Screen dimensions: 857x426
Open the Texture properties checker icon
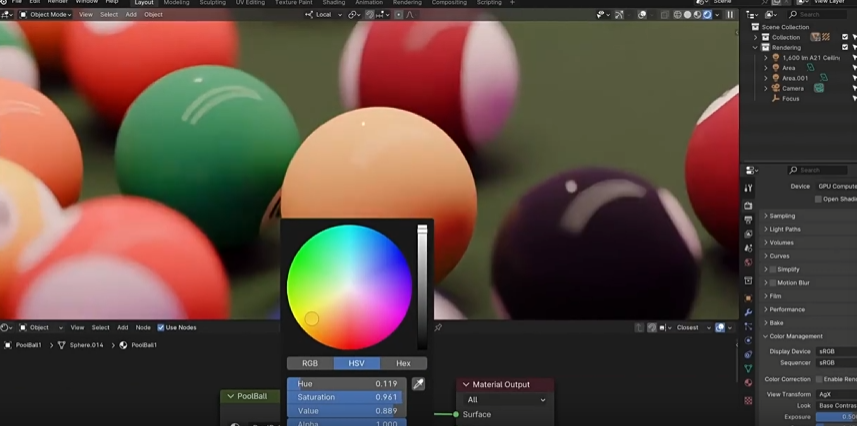pos(748,400)
